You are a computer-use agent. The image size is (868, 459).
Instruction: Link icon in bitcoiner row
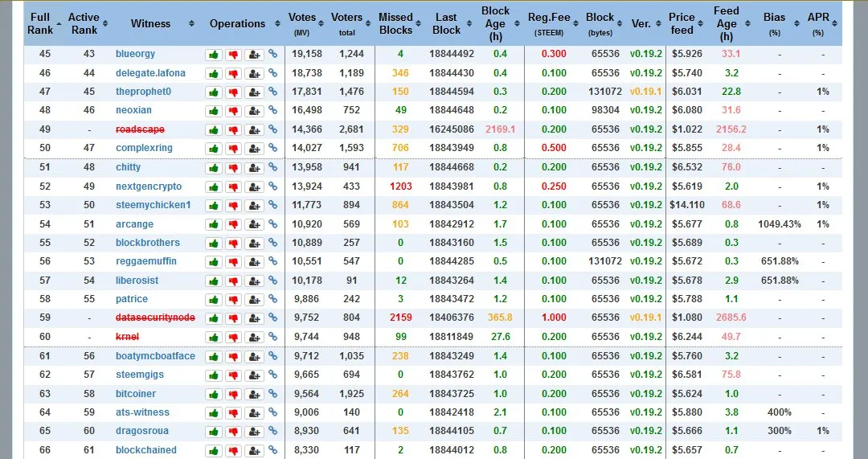[x=273, y=394]
